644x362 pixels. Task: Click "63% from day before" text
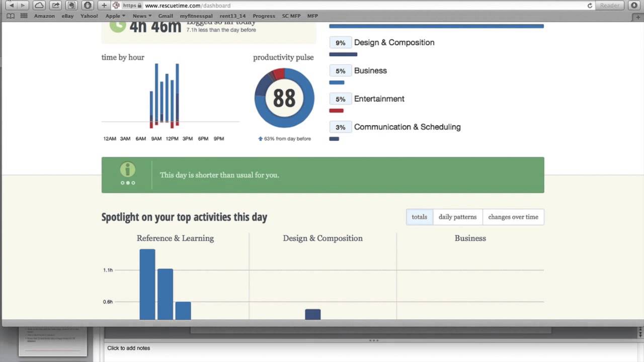click(287, 139)
